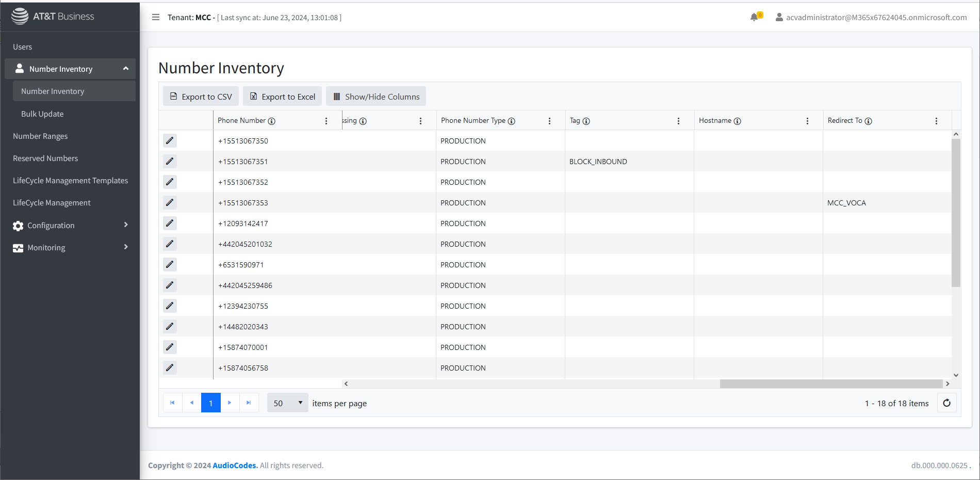Screen dimensions: 980x480
Task: Open Phone Number column options menu
Action: (326, 121)
